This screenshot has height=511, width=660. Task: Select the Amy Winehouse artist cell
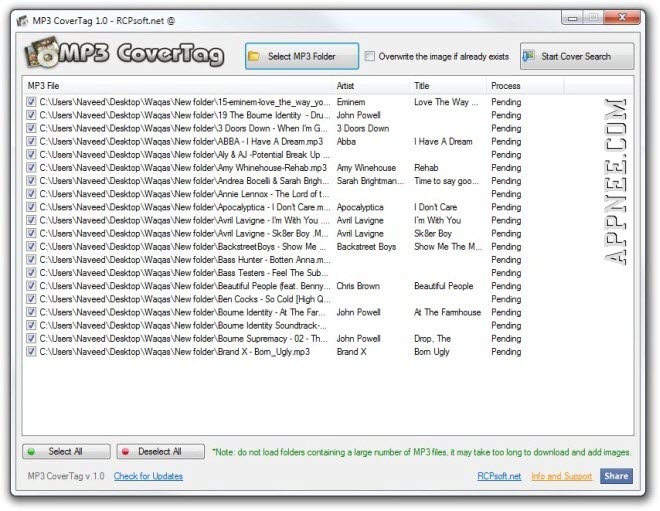(366, 168)
